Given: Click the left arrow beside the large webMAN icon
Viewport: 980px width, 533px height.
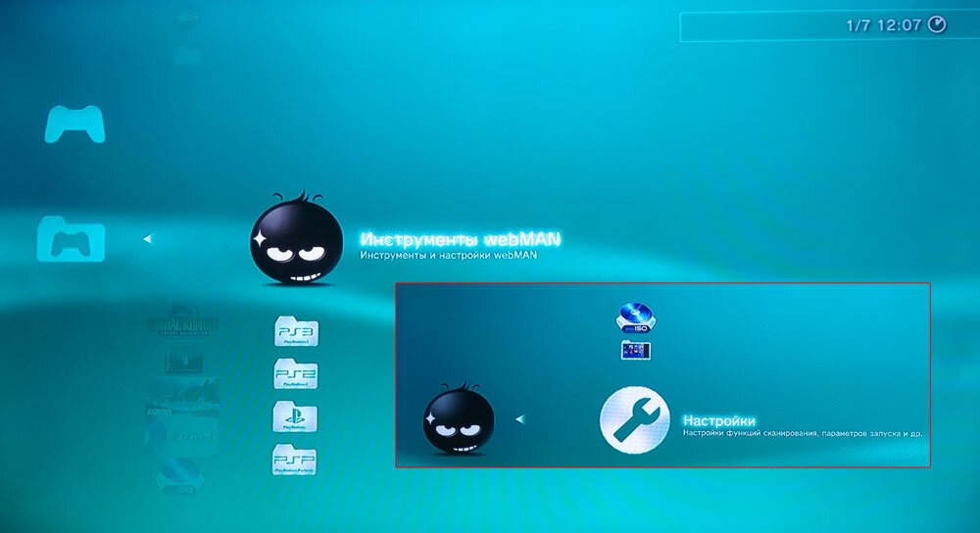Looking at the screenshot, I should pos(148,239).
